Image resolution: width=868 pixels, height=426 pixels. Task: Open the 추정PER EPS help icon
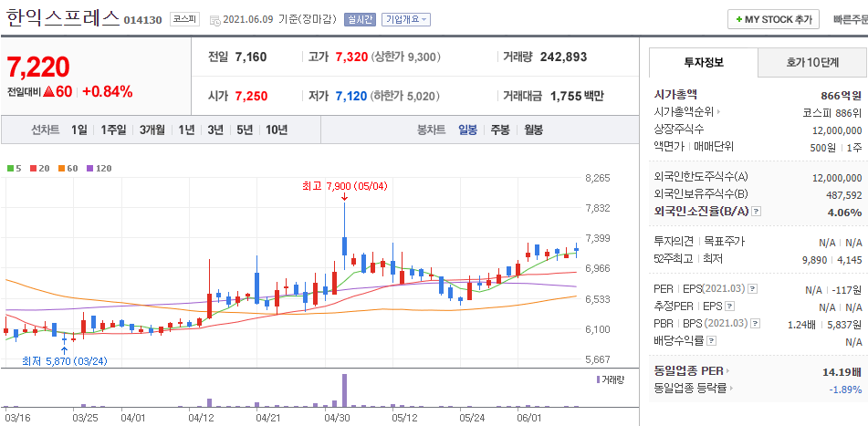point(730,306)
